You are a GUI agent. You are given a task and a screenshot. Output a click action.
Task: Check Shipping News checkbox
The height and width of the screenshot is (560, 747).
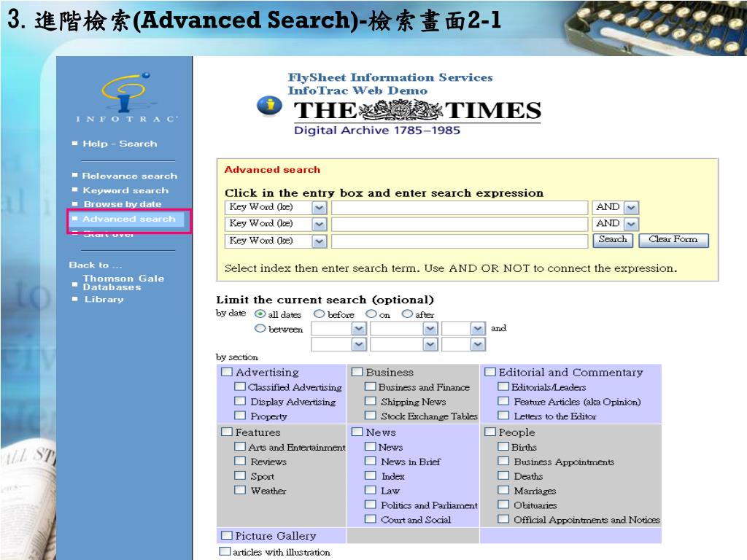[370, 401]
